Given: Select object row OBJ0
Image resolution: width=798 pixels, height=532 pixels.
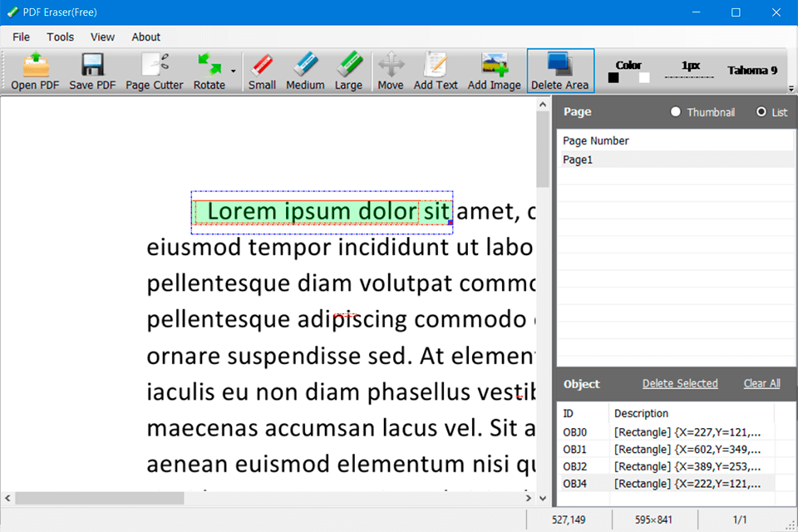Looking at the screenshot, I should [x=667, y=432].
